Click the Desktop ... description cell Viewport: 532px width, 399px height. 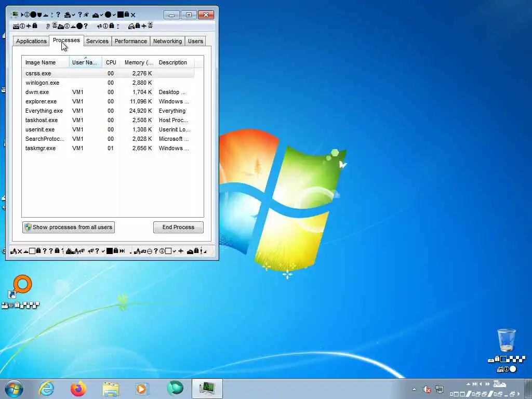pos(172,92)
